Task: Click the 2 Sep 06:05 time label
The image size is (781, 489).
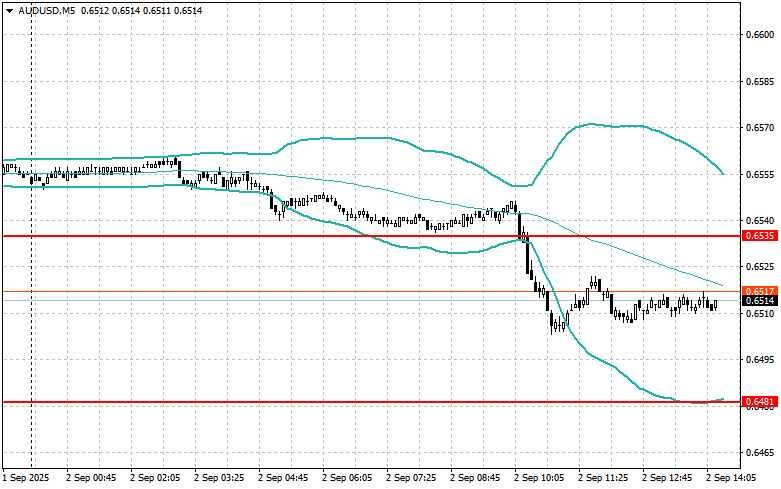Action: tap(347, 478)
